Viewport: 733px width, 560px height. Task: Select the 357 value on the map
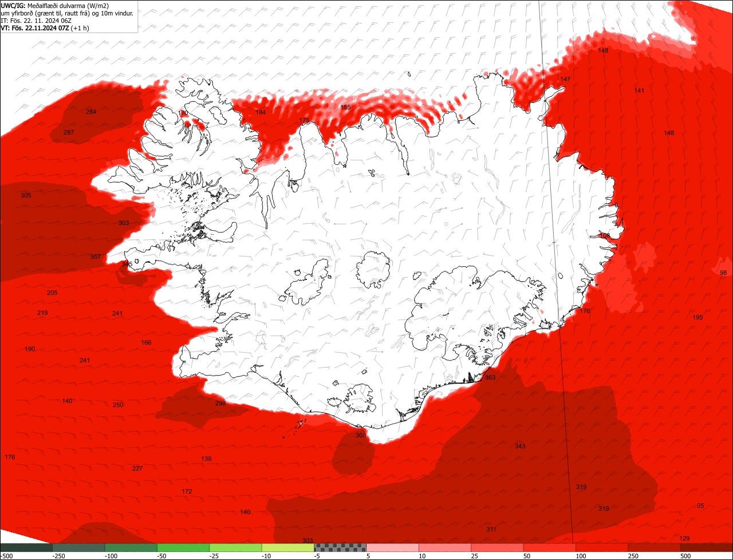pos(96,257)
